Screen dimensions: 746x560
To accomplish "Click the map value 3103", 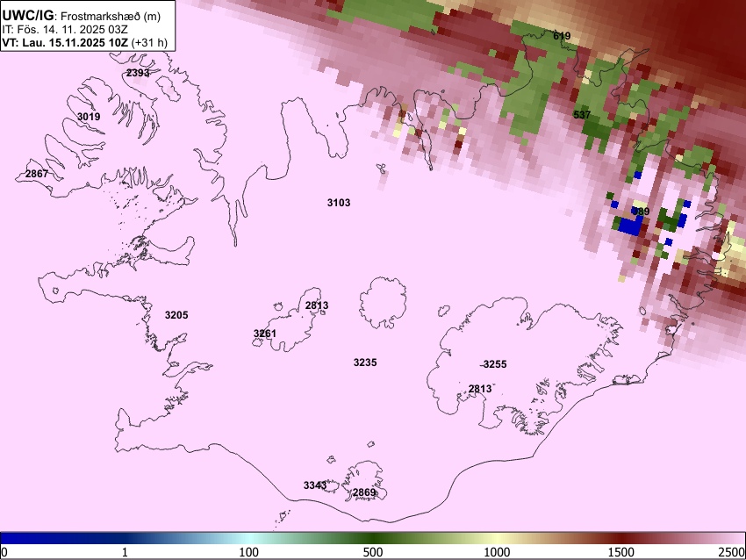I will (339, 203).
